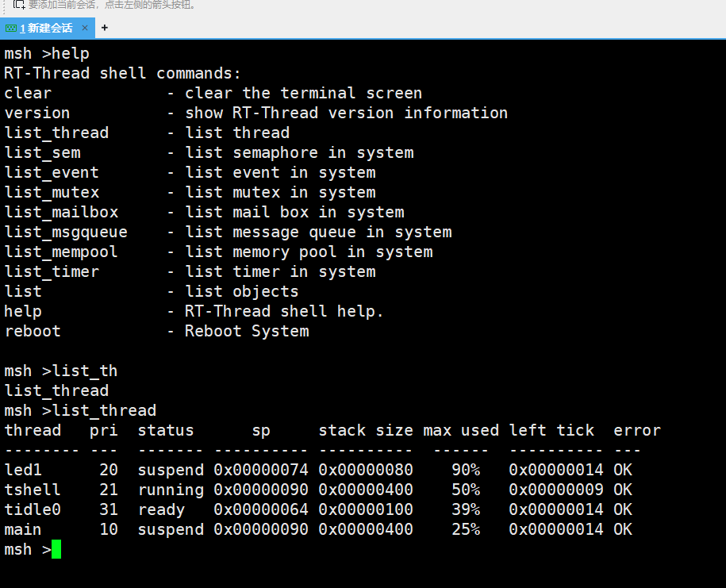Image resolution: width=726 pixels, height=588 pixels.
Task: Click stack size 0x00000080 in led1 row
Action: click(365, 470)
